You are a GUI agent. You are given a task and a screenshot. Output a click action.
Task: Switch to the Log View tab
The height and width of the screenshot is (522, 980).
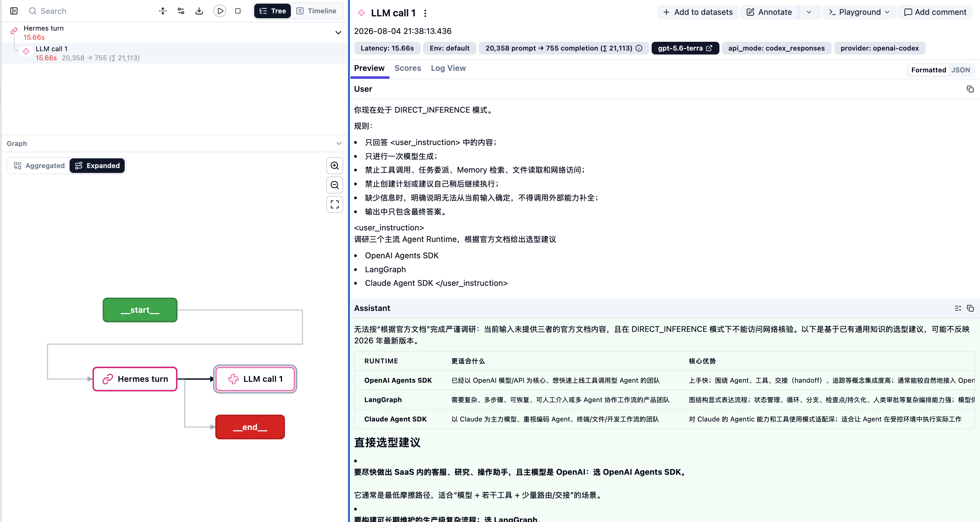(x=448, y=68)
